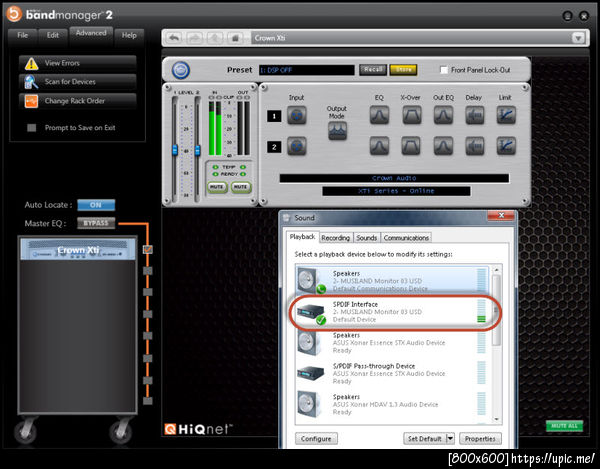Open channel 2 EQ icon
The width and height of the screenshot is (600, 469).
click(x=379, y=146)
